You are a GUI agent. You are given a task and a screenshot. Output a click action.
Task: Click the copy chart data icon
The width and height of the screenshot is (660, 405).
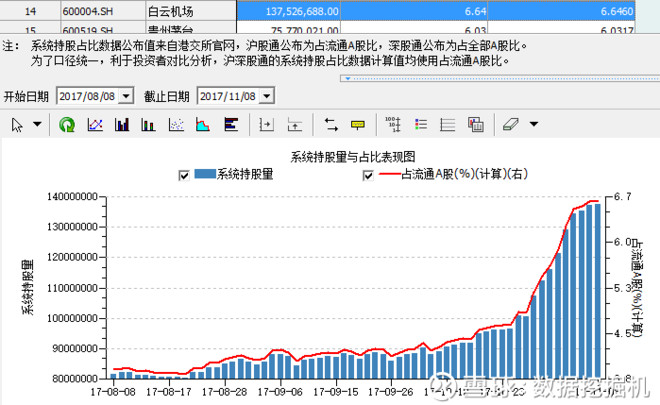coord(476,125)
